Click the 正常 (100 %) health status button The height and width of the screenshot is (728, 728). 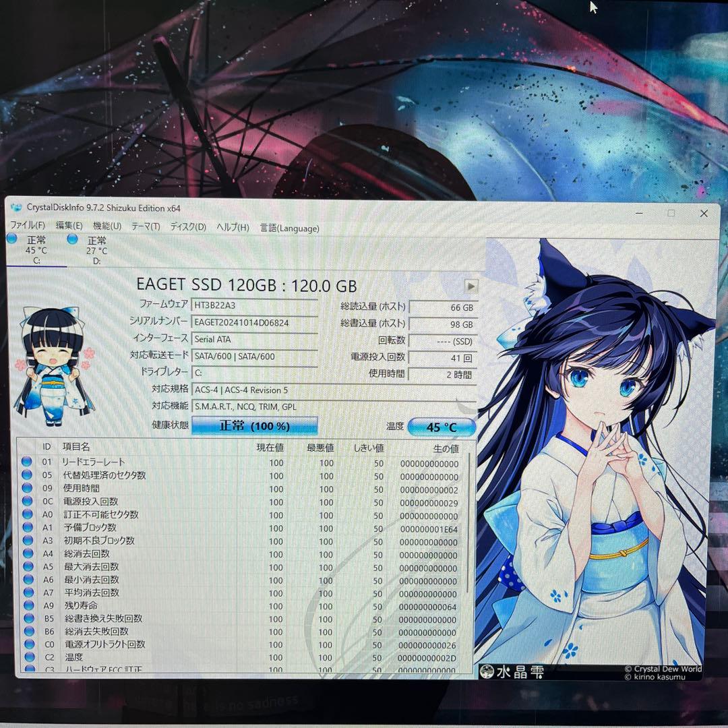point(254,426)
